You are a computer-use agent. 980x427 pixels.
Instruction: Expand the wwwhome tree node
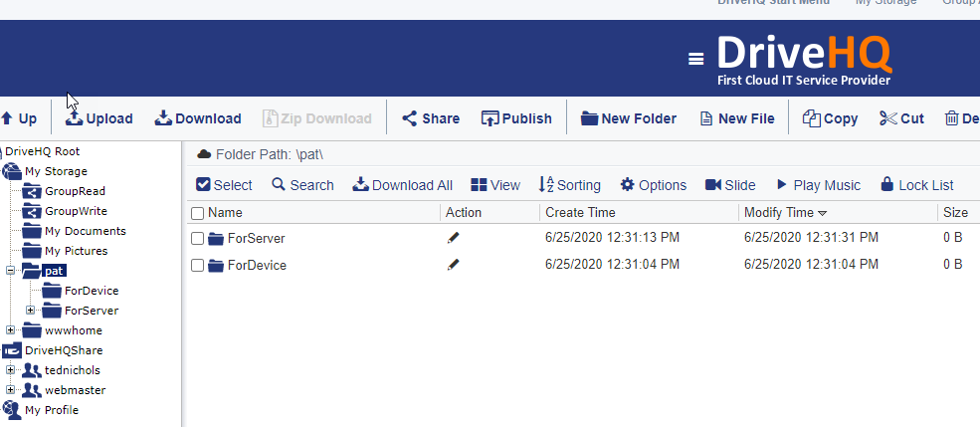tap(11, 330)
